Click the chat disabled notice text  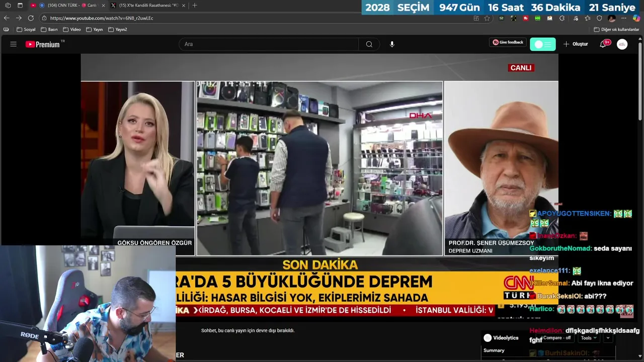[248, 331]
